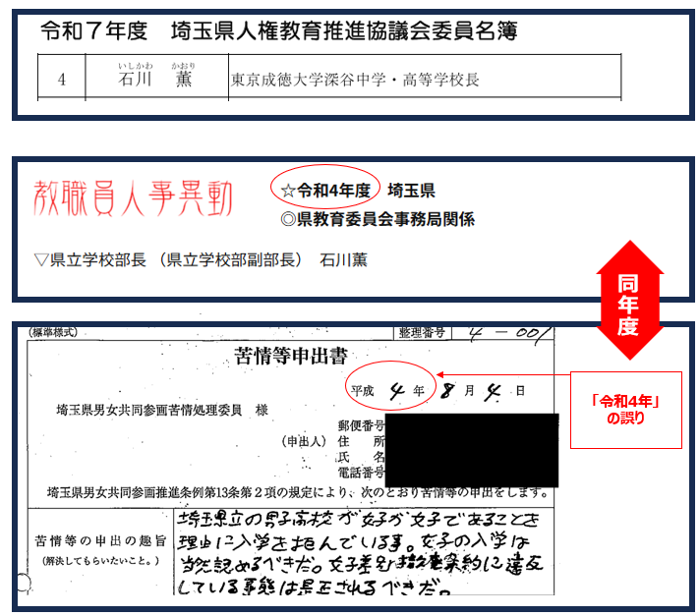The height and width of the screenshot is (616, 700).
Task: Click the text ☆令和4年度
Action: click(x=325, y=191)
